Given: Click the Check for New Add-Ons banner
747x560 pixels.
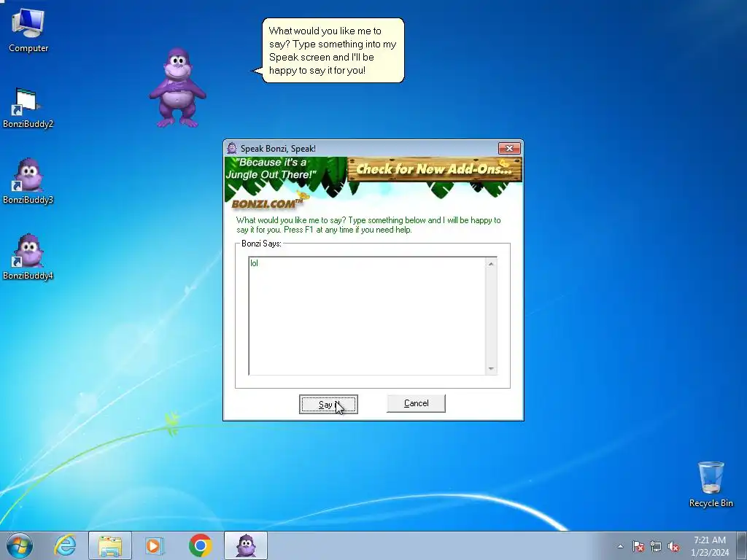Looking at the screenshot, I should [435, 169].
